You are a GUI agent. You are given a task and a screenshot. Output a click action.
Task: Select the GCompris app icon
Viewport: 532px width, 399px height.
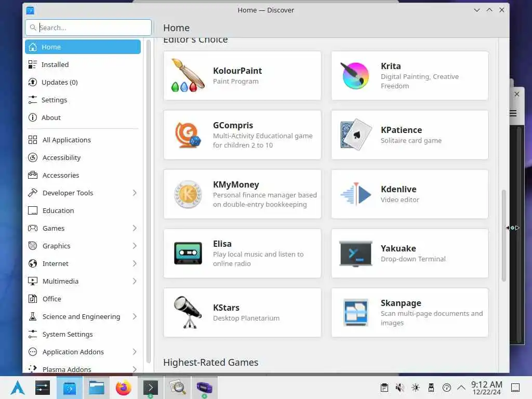coord(188,135)
